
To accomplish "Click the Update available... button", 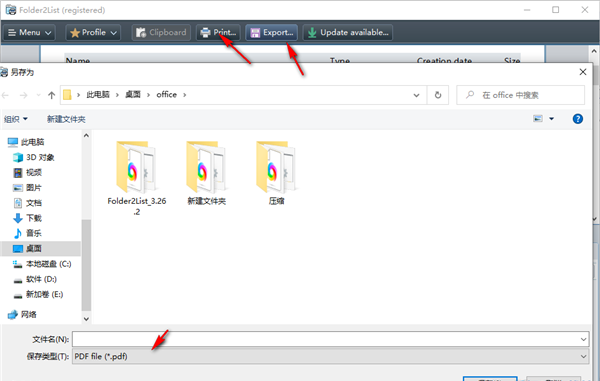I will click(x=348, y=33).
